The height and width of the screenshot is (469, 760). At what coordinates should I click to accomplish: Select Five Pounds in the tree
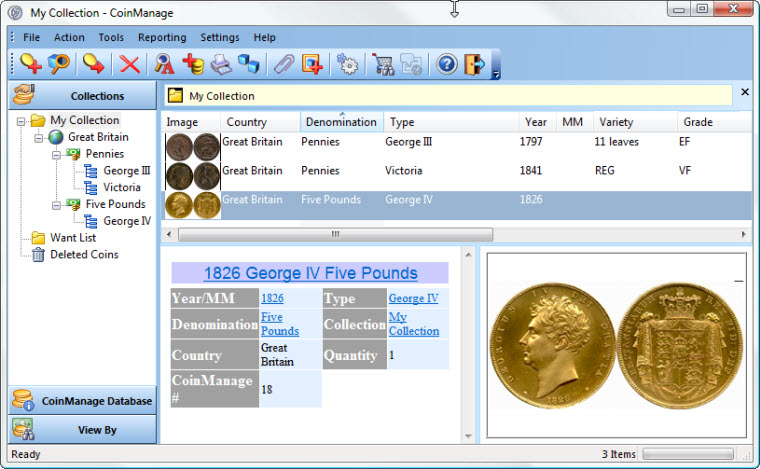point(115,204)
